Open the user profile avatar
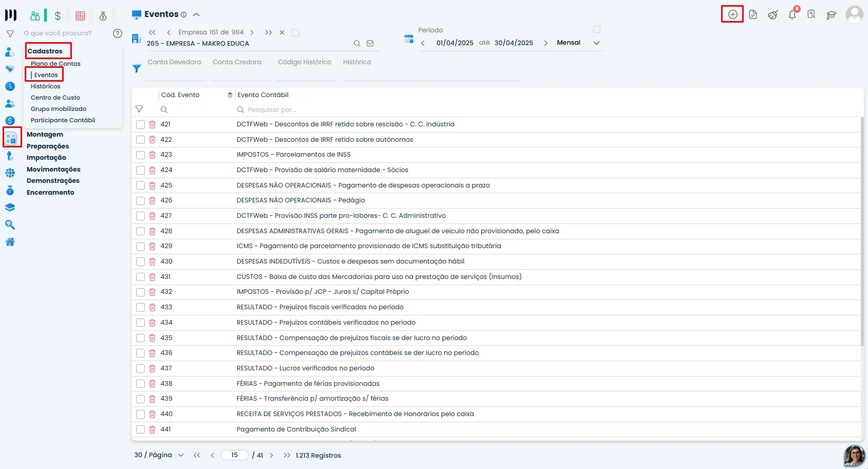The image size is (868, 469). click(854, 14)
